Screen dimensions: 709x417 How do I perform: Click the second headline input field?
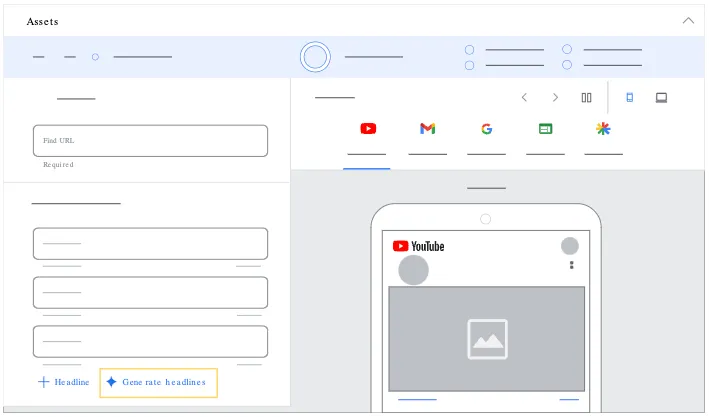150,292
